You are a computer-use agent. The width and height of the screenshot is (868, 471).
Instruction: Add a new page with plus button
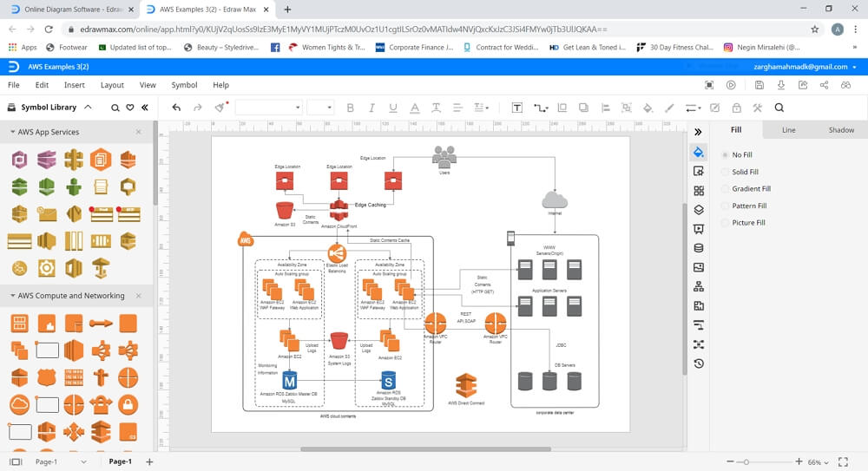coord(149,461)
